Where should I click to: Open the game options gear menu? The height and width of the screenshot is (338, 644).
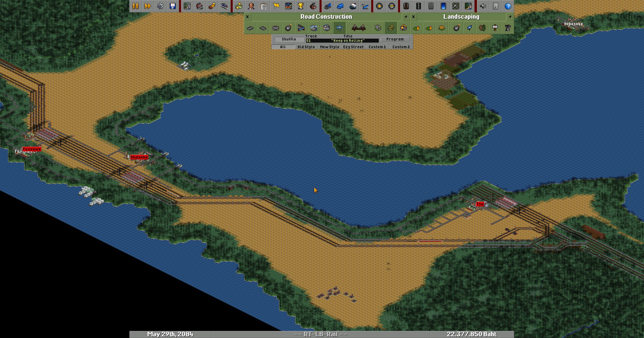[160, 6]
